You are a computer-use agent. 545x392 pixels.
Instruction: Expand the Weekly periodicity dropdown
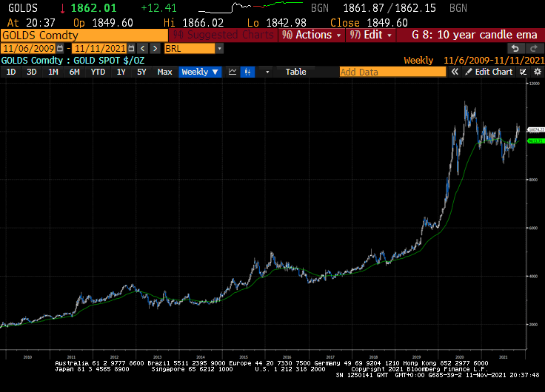click(x=200, y=72)
